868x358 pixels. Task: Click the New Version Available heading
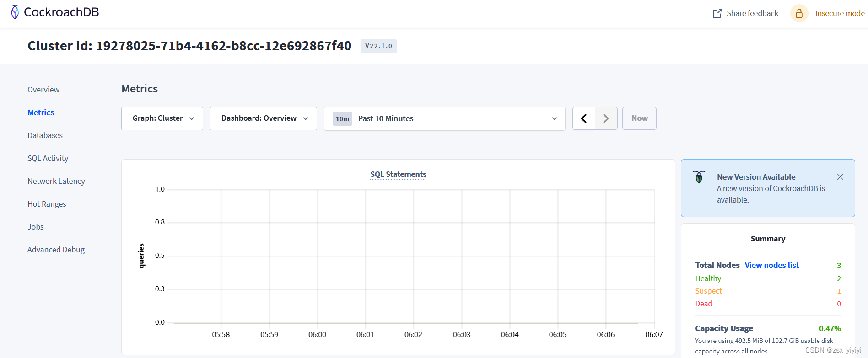tap(756, 177)
